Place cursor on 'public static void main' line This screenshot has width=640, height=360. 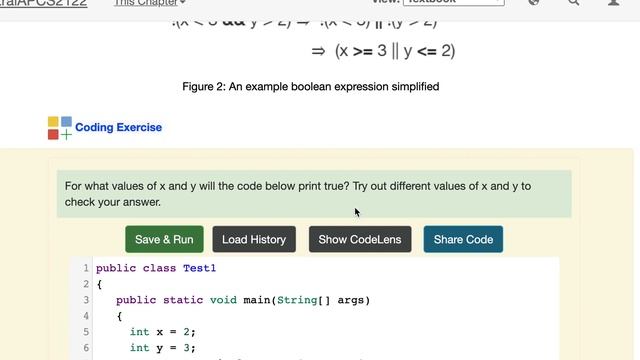point(243,300)
